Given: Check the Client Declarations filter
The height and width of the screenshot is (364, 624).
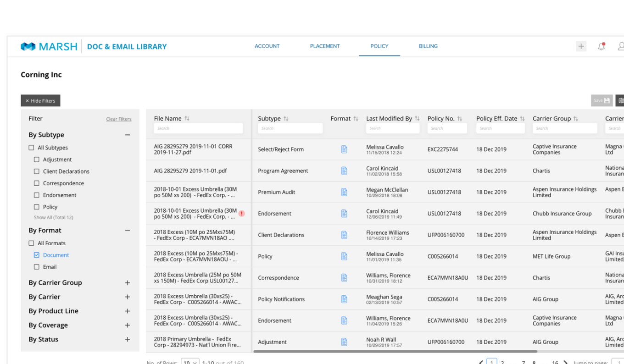Looking at the screenshot, I should pyautogui.click(x=37, y=171).
